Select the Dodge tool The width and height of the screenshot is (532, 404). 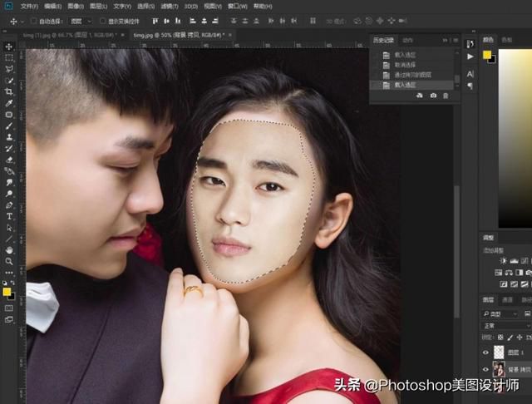(x=9, y=194)
